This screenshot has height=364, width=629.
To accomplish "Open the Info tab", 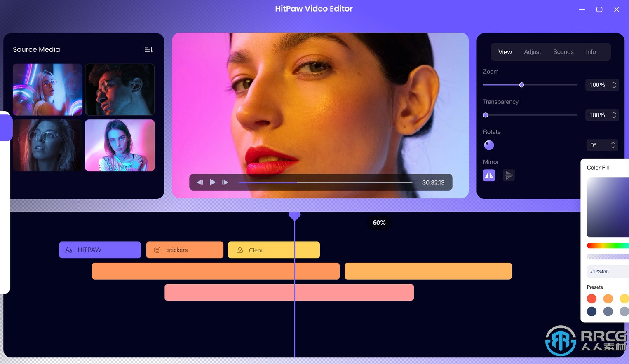I will (591, 52).
